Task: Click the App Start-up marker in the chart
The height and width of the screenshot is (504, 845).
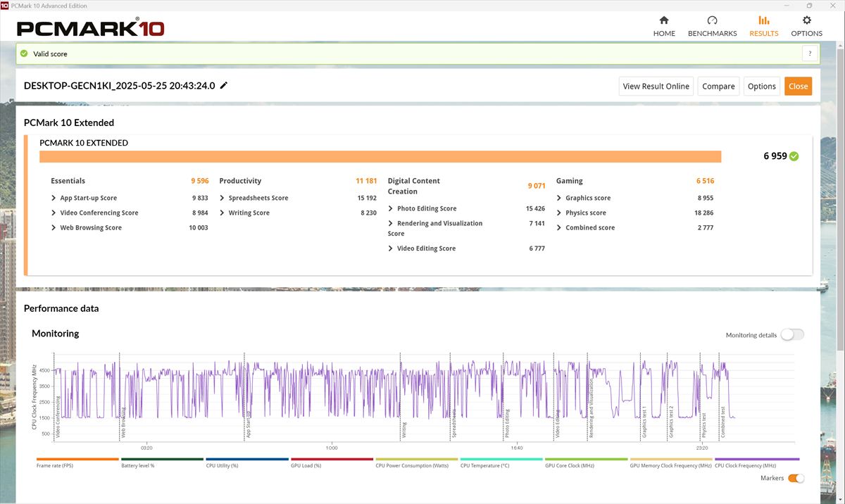Action: 249,424
